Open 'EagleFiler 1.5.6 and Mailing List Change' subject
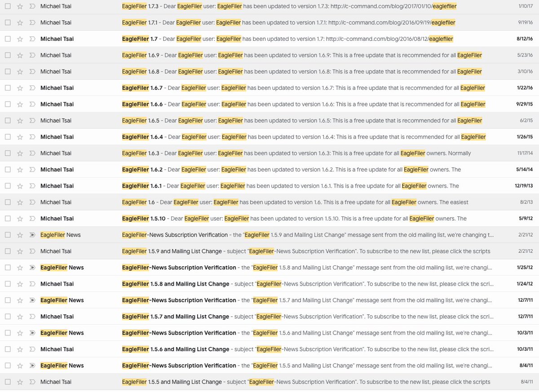 [x=176, y=349]
